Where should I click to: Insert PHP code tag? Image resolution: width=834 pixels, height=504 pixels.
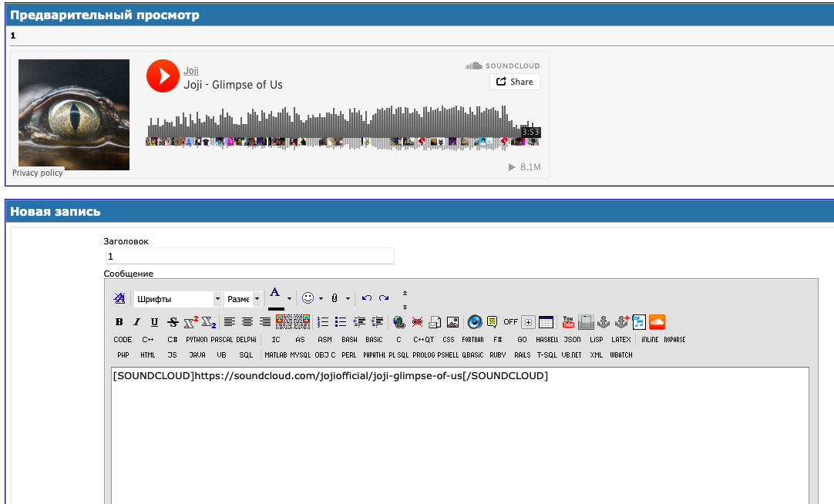(x=123, y=354)
